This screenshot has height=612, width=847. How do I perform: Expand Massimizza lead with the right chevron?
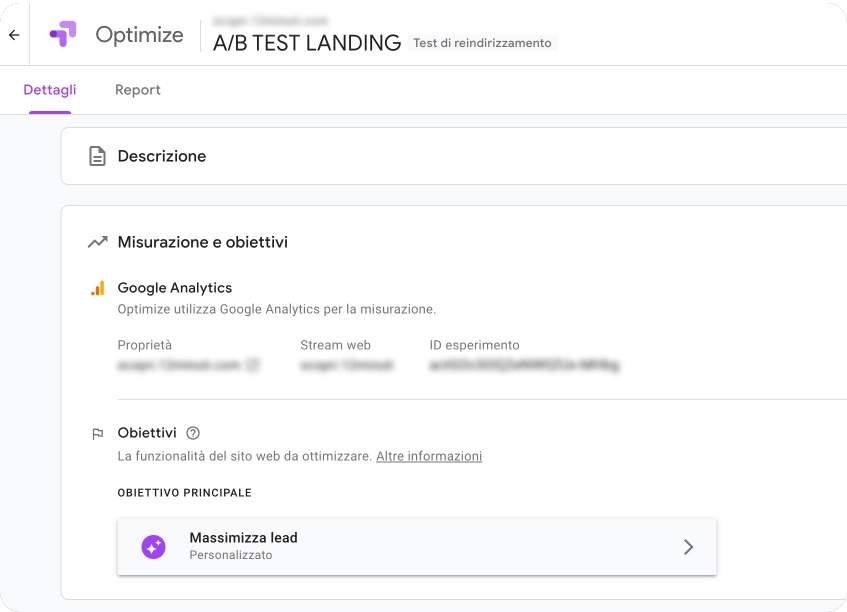688,547
